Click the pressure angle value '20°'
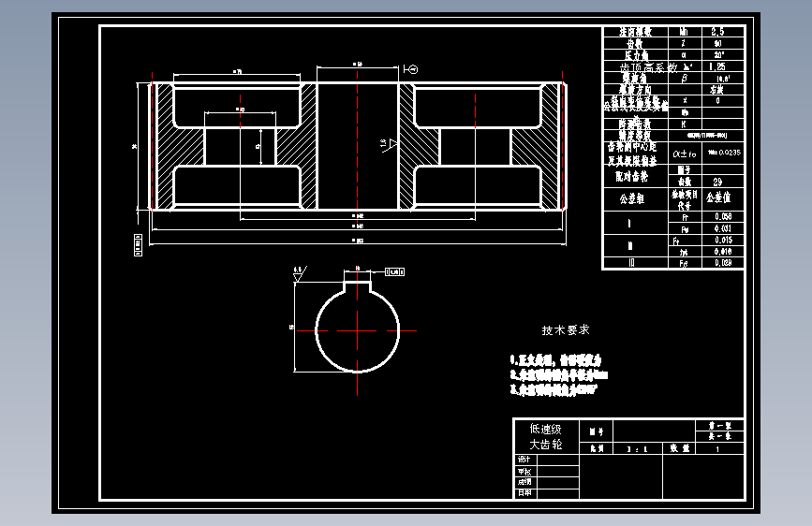This screenshot has height=526, width=812. 718,55
